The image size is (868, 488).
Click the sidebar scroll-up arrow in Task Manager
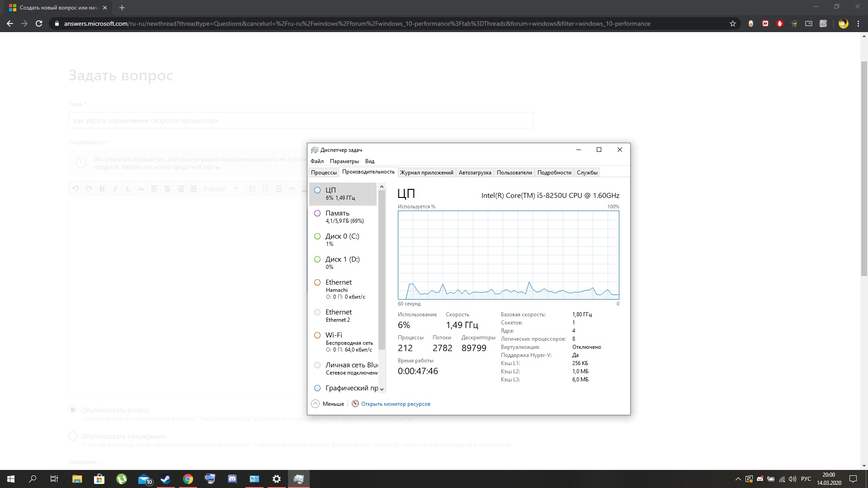coord(382,187)
